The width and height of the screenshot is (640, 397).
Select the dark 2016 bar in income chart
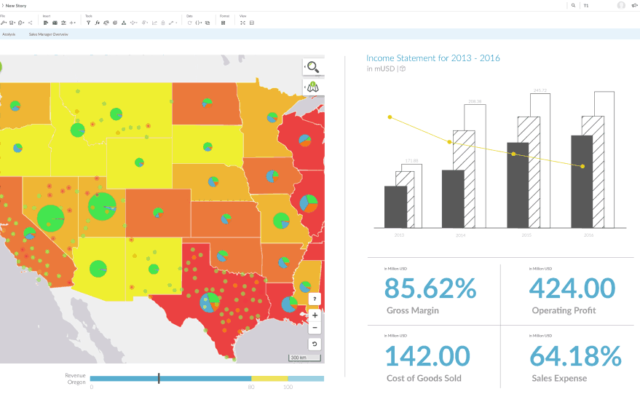point(582,182)
